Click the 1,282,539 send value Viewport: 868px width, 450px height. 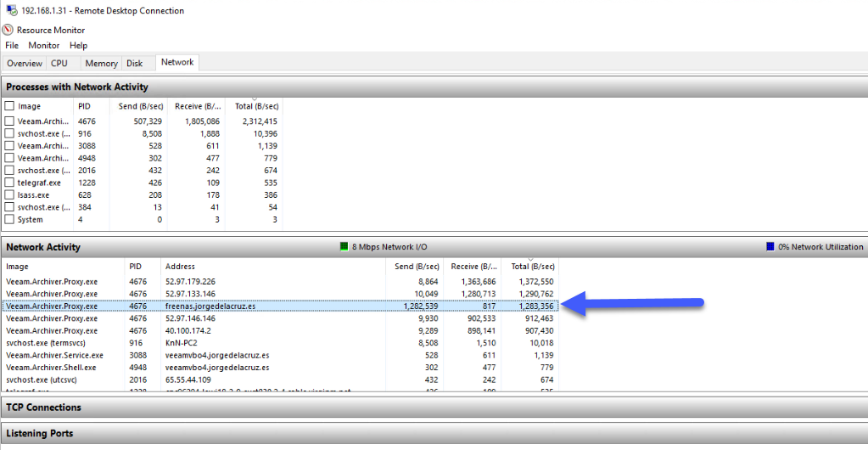click(420, 306)
